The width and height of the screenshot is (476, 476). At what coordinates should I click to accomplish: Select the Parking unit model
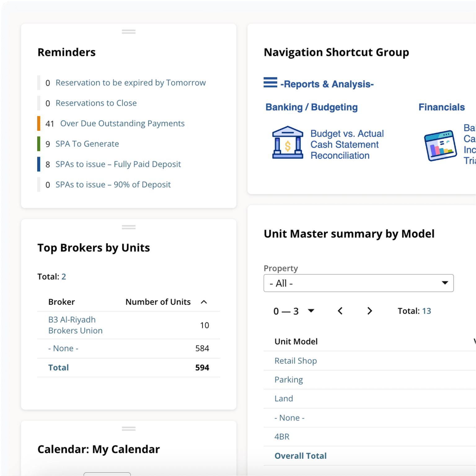[x=288, y=380]
